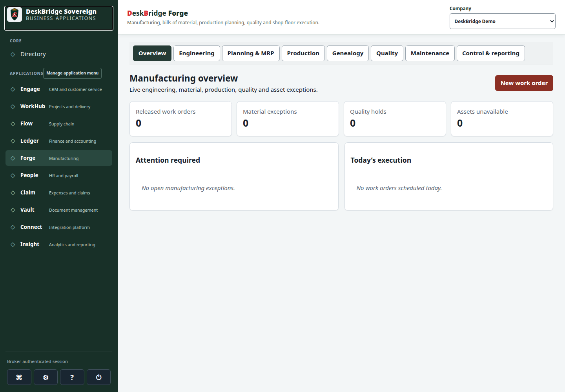
Task: Click the diamond icon beside Forge
Action: [x=13, y=158]
